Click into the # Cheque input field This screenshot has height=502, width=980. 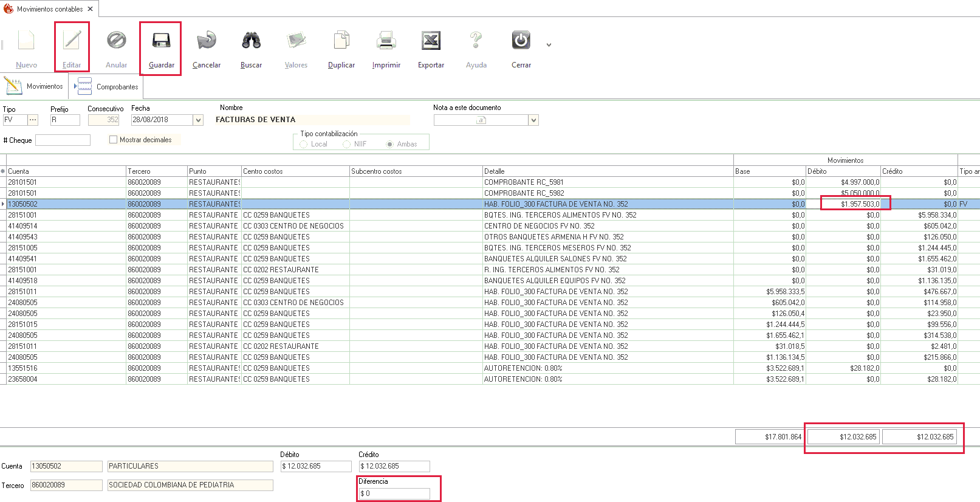63,140
